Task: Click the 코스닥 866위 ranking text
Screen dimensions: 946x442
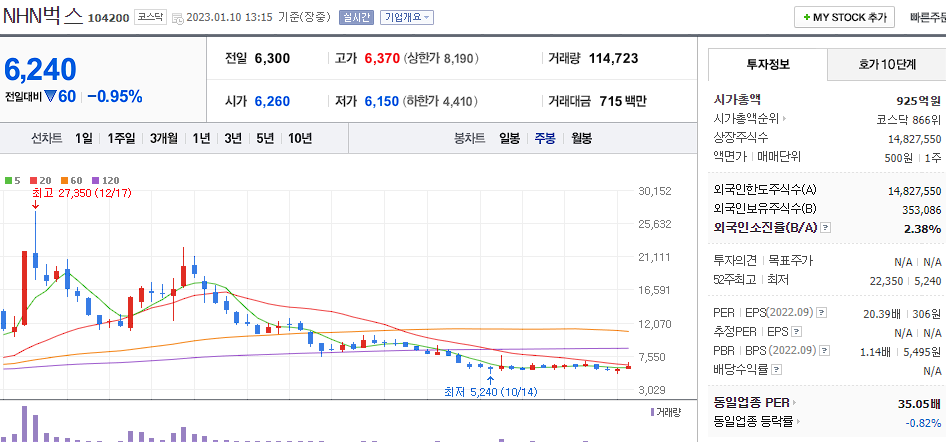Action: (909, 118)
